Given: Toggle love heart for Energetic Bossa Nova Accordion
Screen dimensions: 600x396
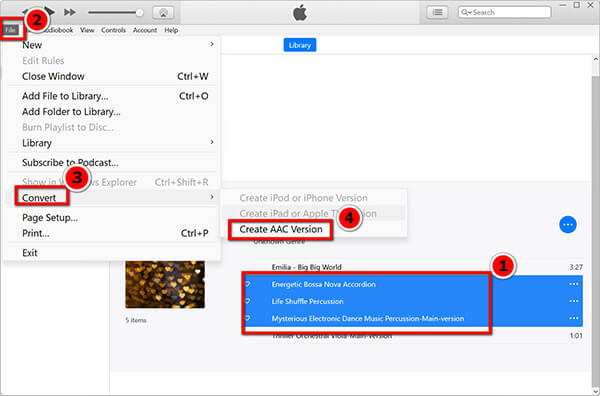Looking at the screenshot, I should coord(248,284).
